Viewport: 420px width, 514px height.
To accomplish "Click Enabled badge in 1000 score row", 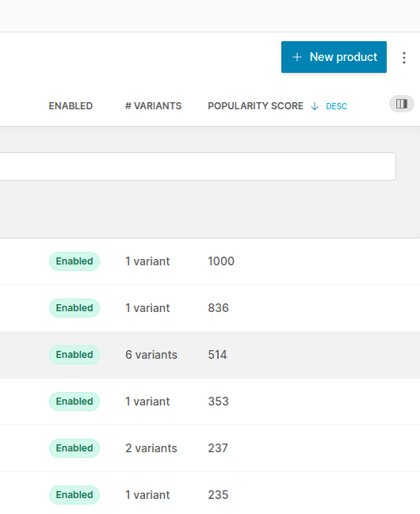I will (74, 261).
